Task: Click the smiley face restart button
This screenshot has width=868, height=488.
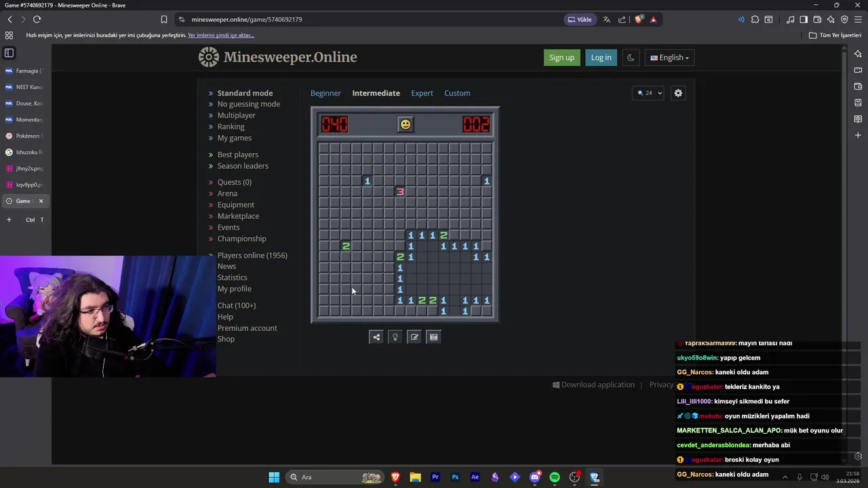Action: coord(405,124)
